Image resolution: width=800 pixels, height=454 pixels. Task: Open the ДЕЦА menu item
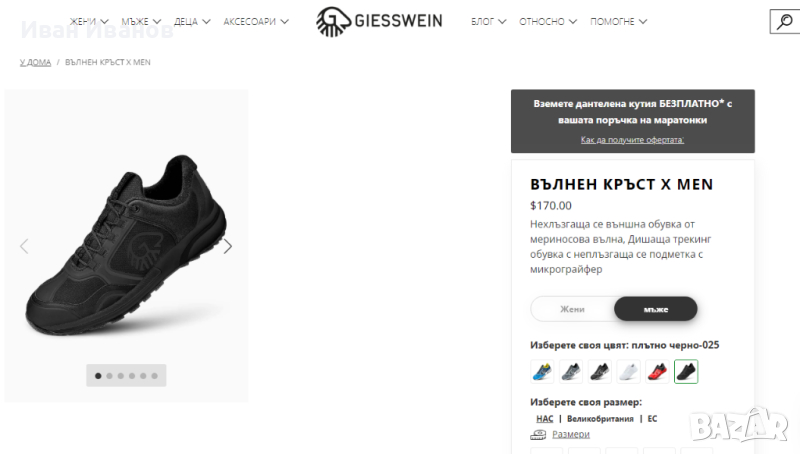pos(192,21)
